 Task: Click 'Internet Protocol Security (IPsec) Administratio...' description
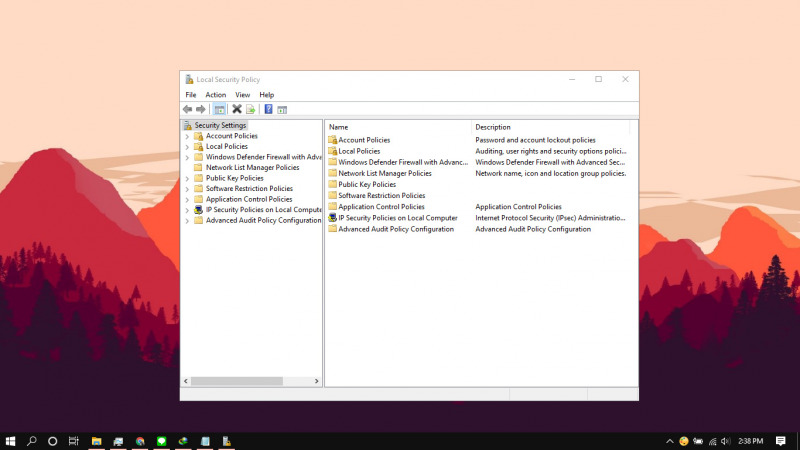(x=550, y=218)
